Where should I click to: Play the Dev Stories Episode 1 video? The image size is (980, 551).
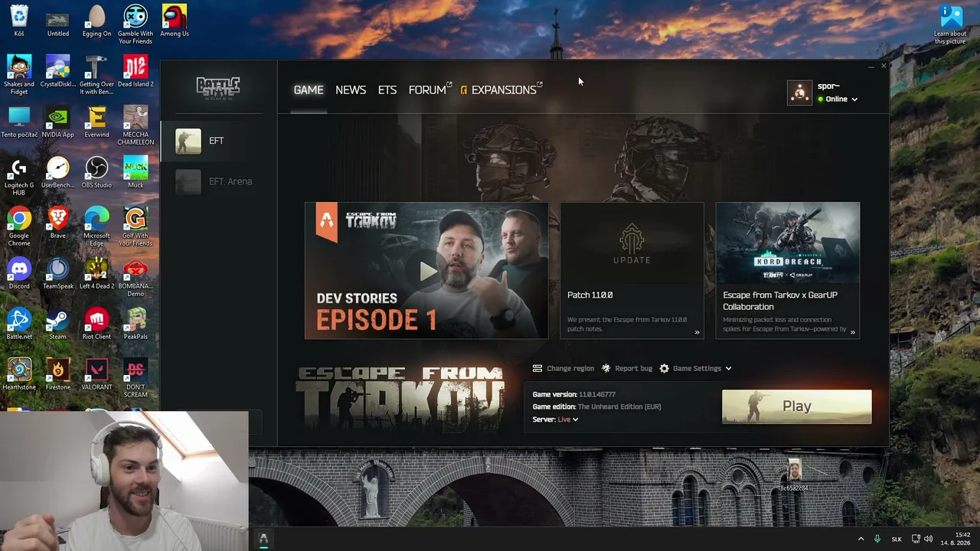(426, 270)
